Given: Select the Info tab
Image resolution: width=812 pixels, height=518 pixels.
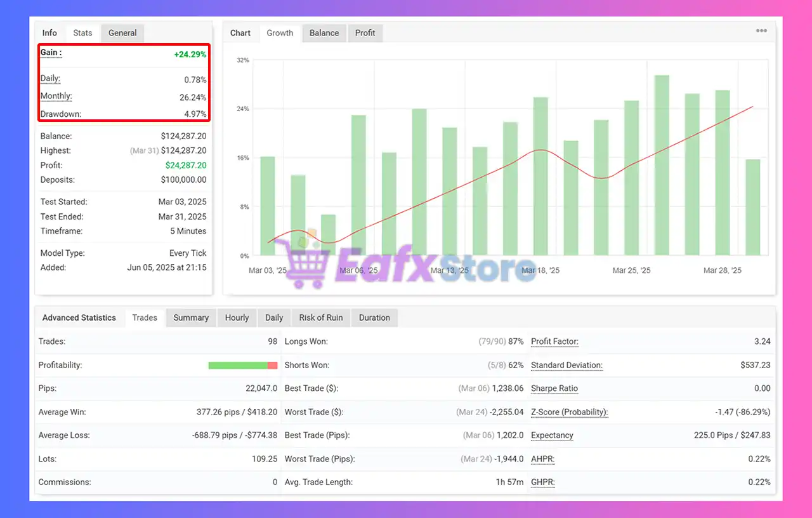Looking at the screenshot, I should point(49,33).
